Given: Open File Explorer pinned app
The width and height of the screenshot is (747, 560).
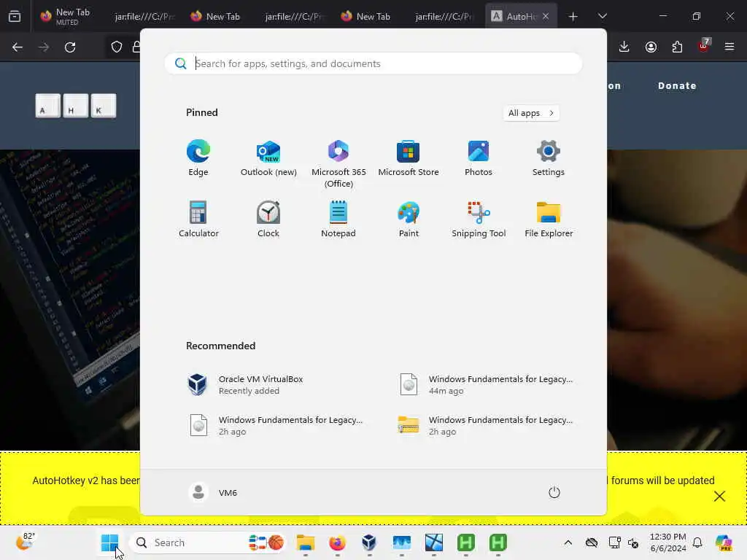Looking at the screenshot, I should 549,219.
